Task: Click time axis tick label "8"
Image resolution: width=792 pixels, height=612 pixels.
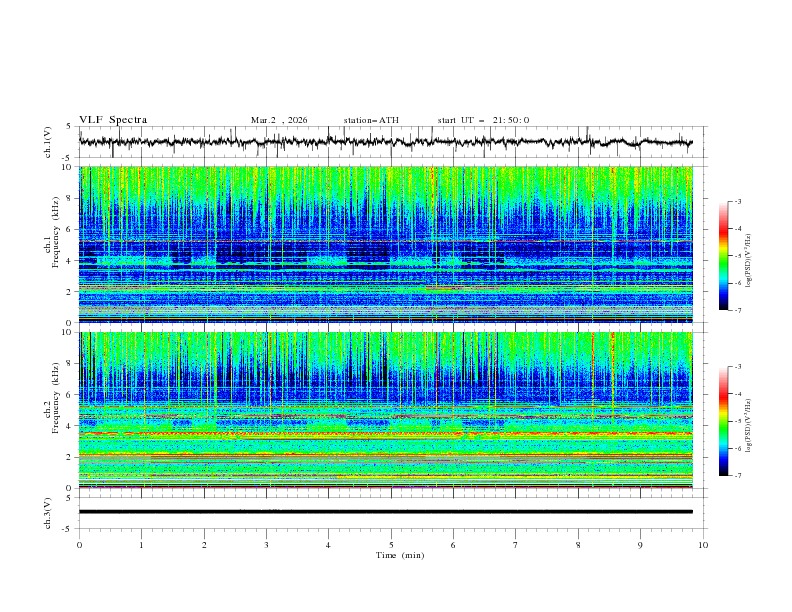Action: point(578,545)
